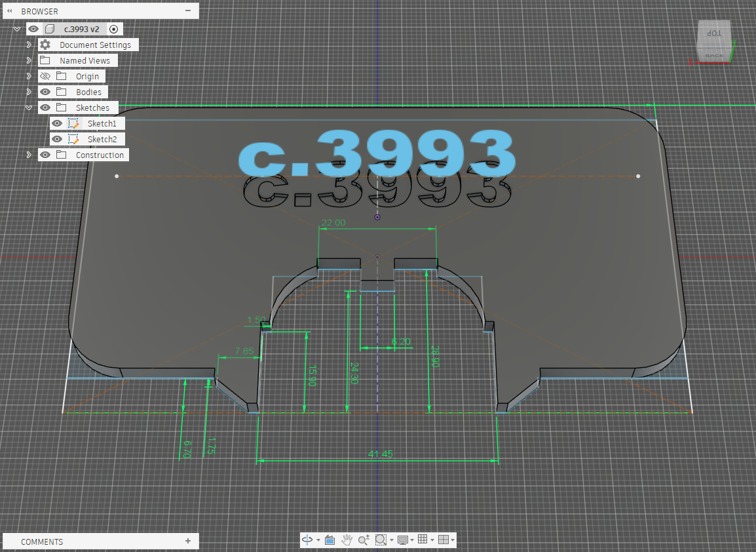Select the 41.45 sketch dimension
Image resolution: width=756 pixels, height=552 pixels.
(x=381, y=454)
